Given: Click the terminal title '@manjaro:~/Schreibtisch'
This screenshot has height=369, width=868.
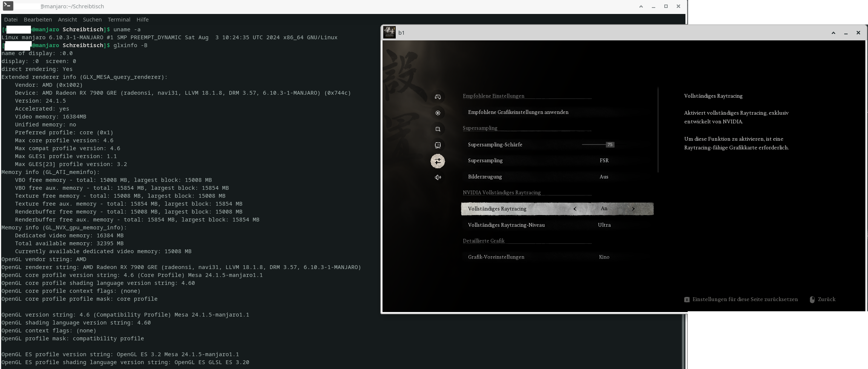Looking at the screenshot, I should (72, 6).
